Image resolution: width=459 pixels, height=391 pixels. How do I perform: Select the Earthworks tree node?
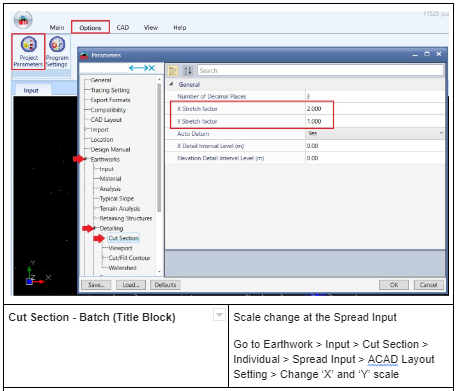[x=105, y=159]
